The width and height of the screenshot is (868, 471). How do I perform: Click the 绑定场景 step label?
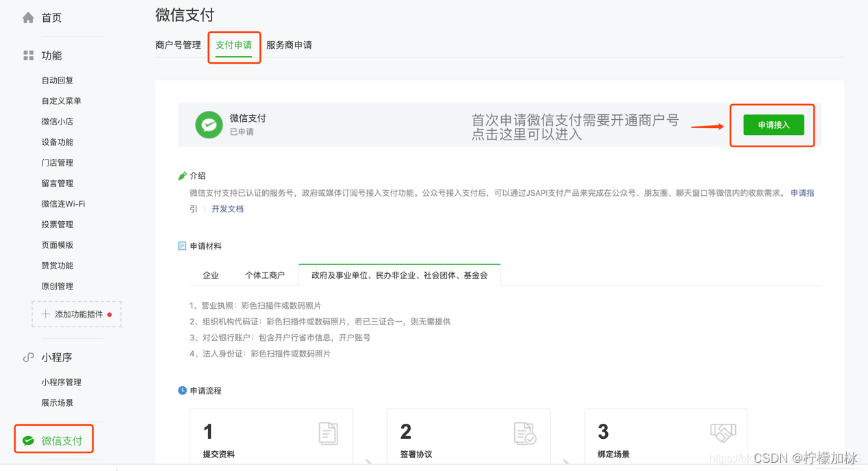(x=613, y=454)
